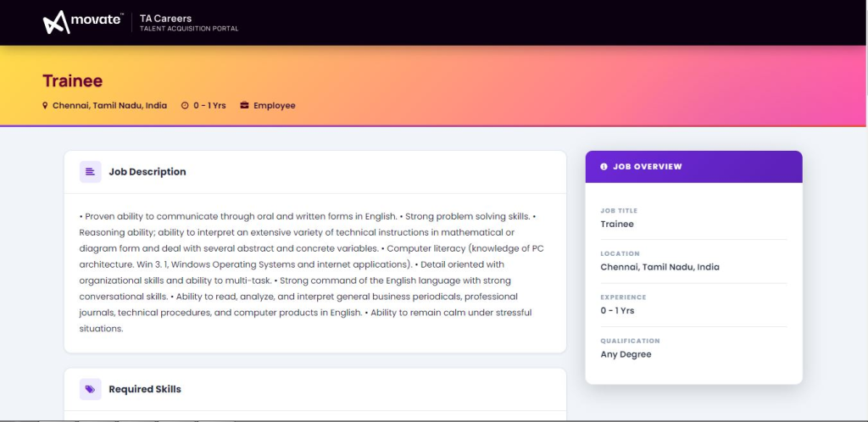The width and height of the screenshot is (868, 422).
Task: Click the Trainee value under Job Title
Action: pos(617,224)
